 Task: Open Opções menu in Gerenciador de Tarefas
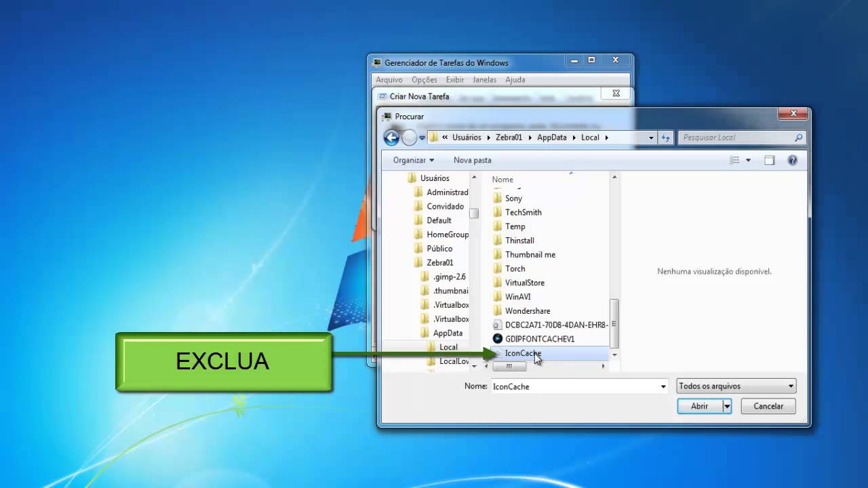(425, 80)
